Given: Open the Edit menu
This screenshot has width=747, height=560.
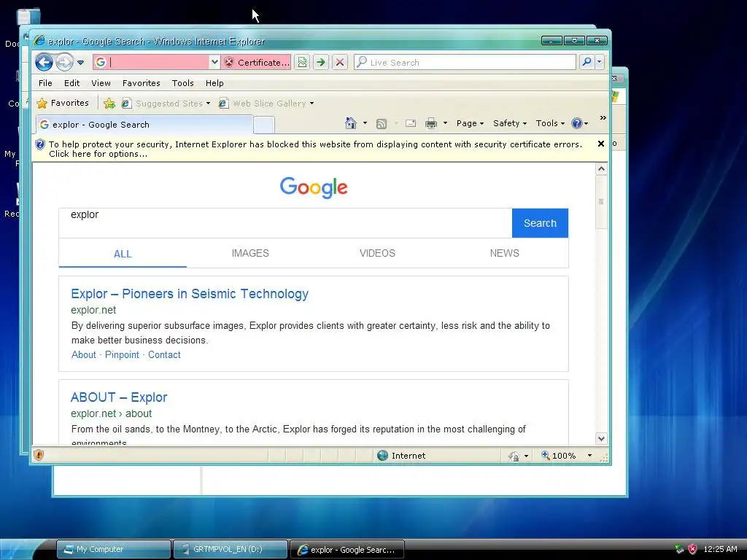Looking at the screenshot, I should pyautogui.click(x=72, y=83).
